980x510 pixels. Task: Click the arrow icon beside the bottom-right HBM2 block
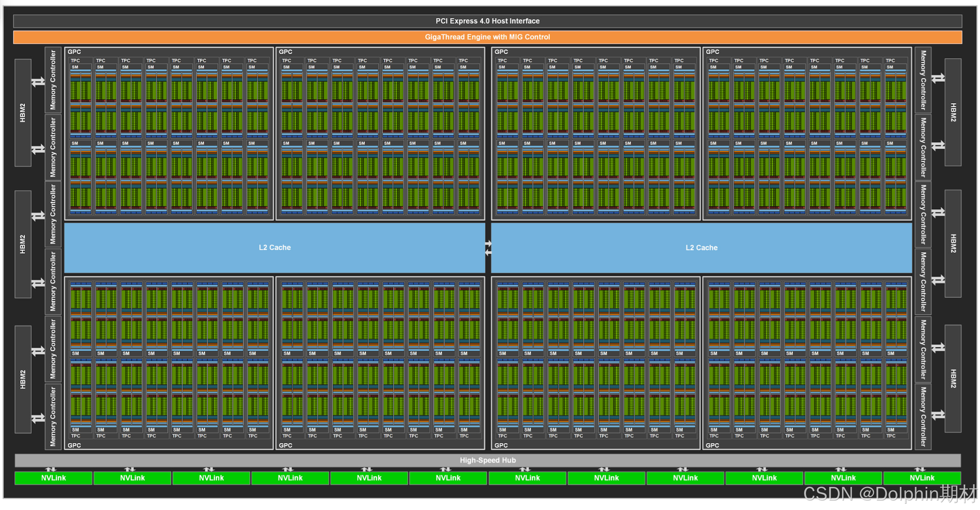pos(938,415)
